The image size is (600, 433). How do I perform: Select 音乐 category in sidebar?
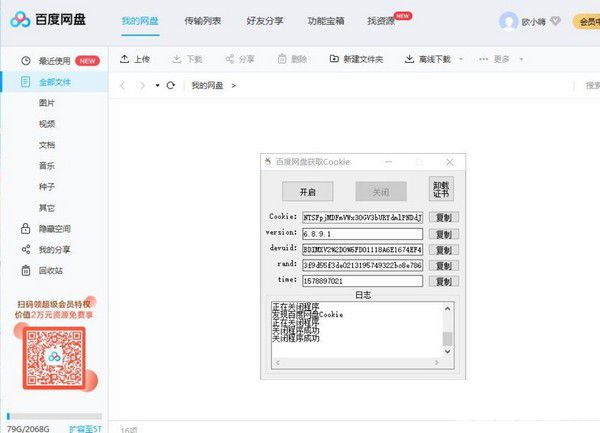click(x=47, y=166)
